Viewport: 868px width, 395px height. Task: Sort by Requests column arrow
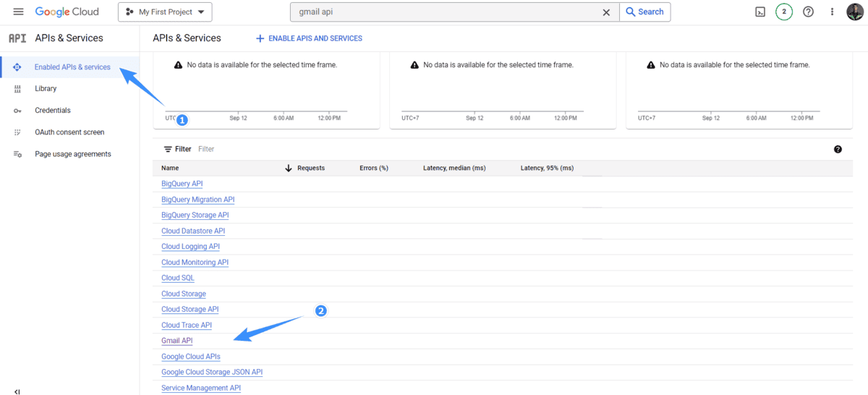tap(289, 168)
